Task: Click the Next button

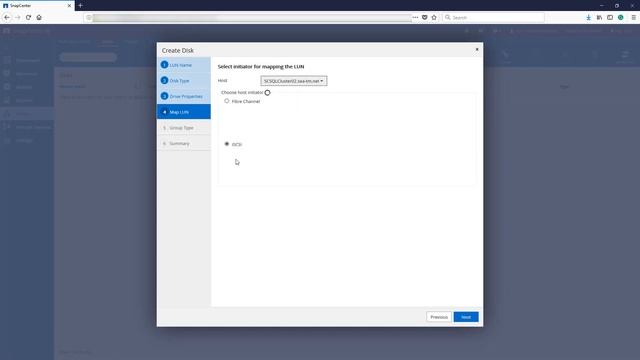Action: click(x=466, y=317)
